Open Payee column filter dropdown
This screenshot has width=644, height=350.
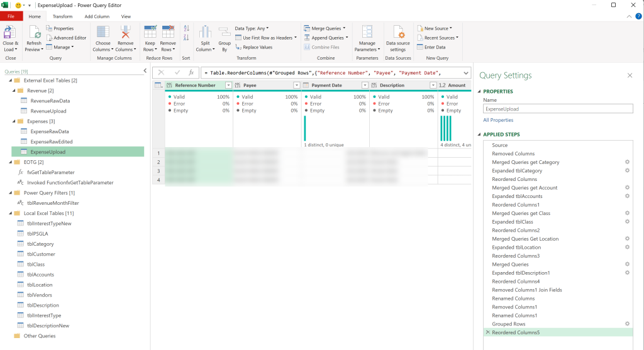pyautogui.click(x=297, y=85)
